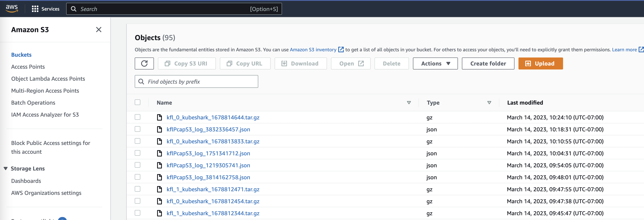Click the Amazon S3 inventory external link icon
Viewport: 644px width, 220px height.
click(341, 50)
